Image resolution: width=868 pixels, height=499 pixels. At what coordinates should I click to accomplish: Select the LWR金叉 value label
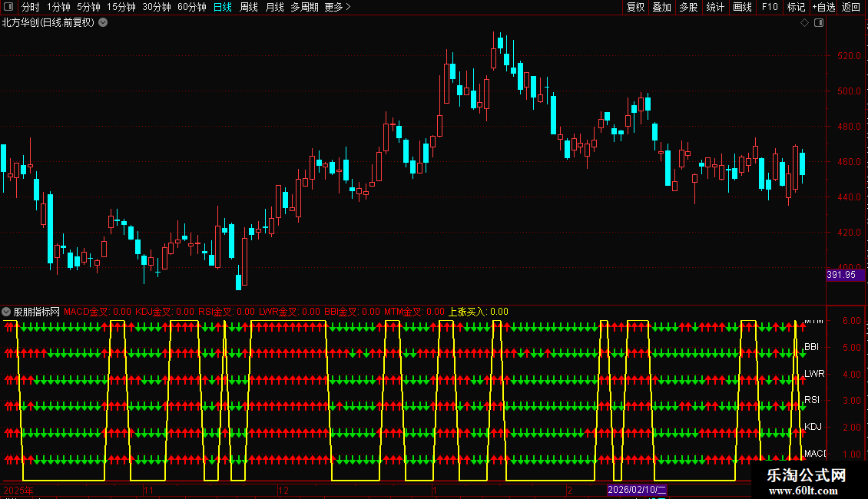click(x=290, y=312)
